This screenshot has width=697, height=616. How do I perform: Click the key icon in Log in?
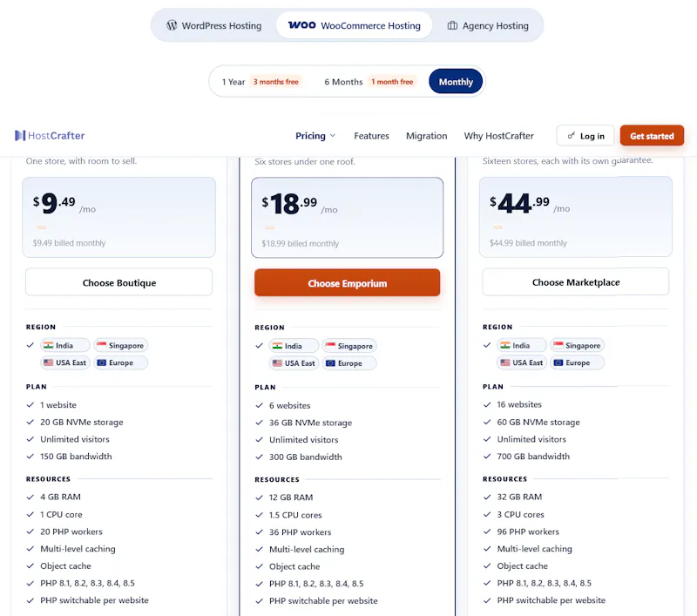[x=572, y=136]
